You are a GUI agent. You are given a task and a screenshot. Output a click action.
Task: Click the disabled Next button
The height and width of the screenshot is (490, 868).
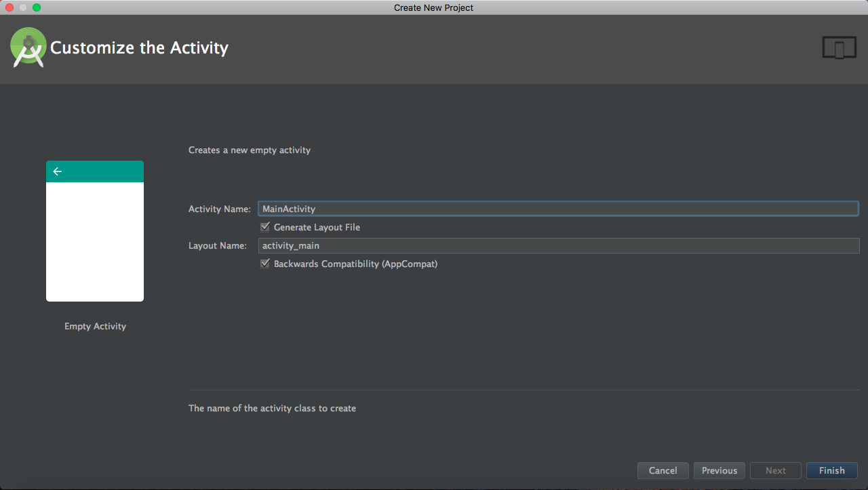point(776,470)
